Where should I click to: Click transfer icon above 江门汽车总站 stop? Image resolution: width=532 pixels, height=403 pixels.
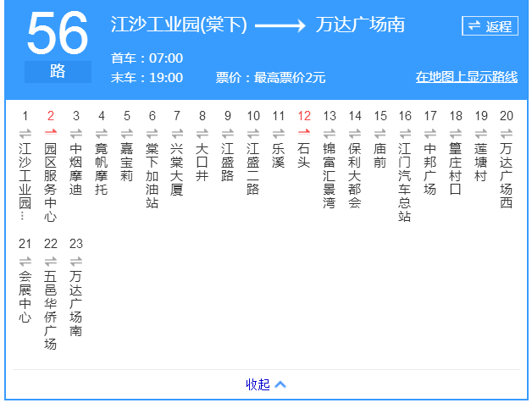pos(405,134)
